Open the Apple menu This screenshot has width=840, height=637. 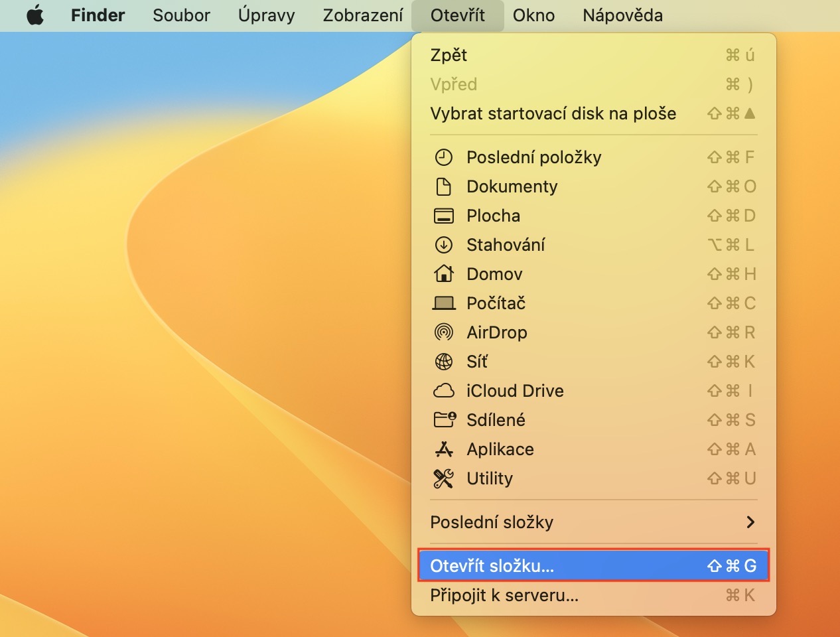[x=35, y=15]
